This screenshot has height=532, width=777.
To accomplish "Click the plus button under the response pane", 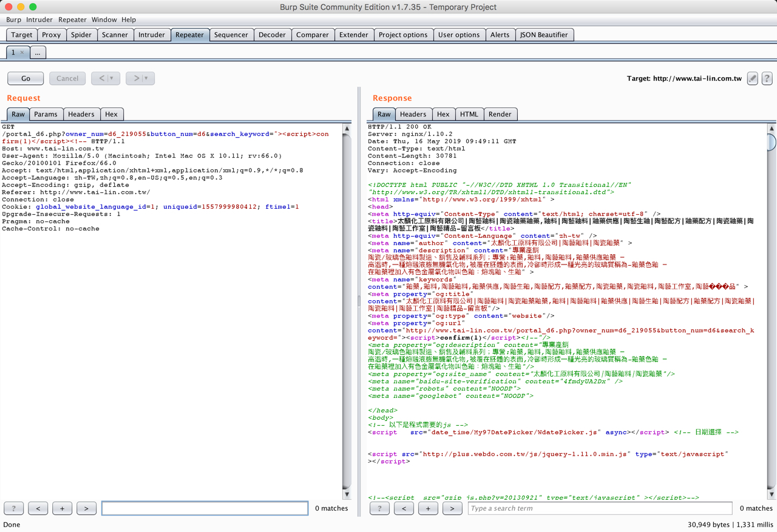I will (x=428, y=508).
